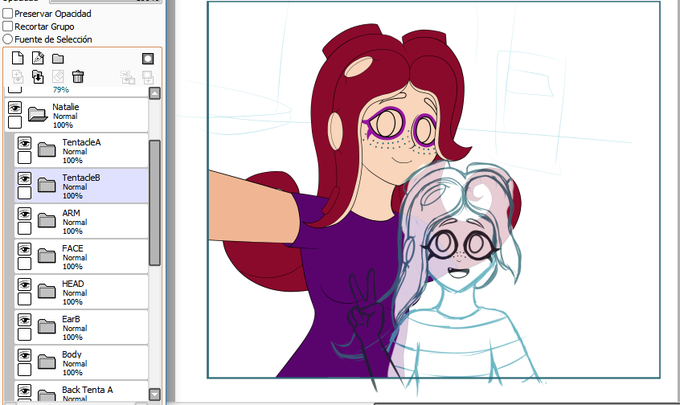This screenshot has height=405, width=680.
Task: Click the scroll-up arrow of layer list
Action: pos(155,93)
